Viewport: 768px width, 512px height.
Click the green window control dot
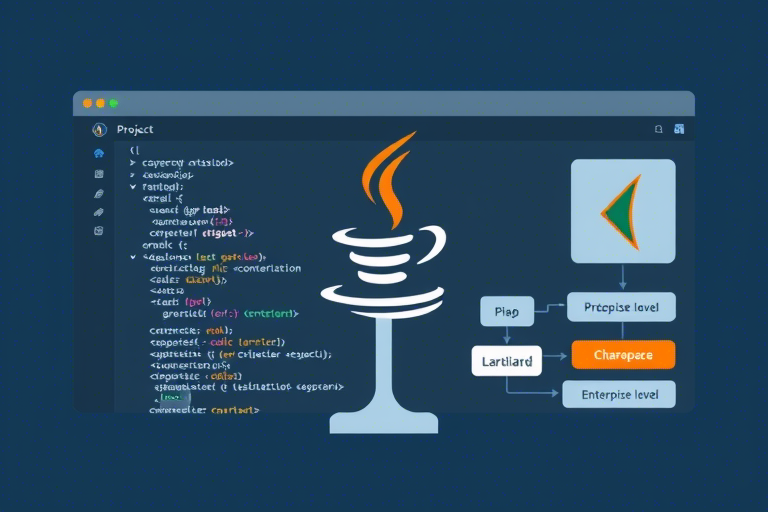114,103
